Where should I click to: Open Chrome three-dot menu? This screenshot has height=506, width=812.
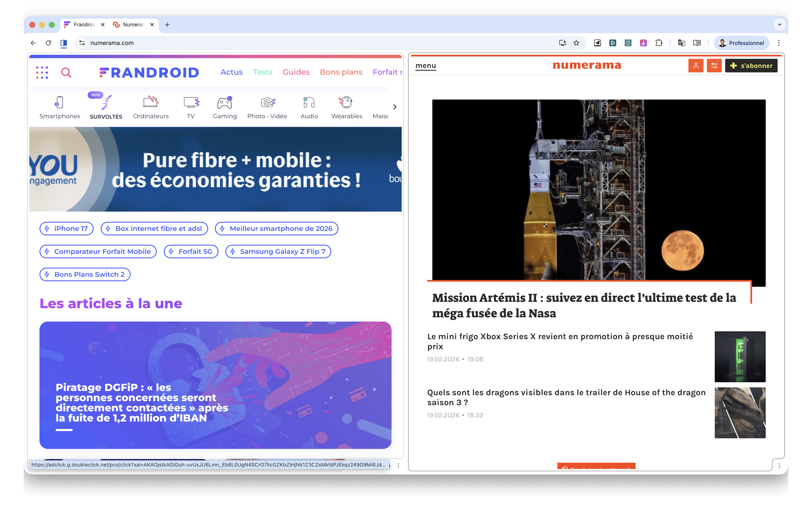coord(778,43)
